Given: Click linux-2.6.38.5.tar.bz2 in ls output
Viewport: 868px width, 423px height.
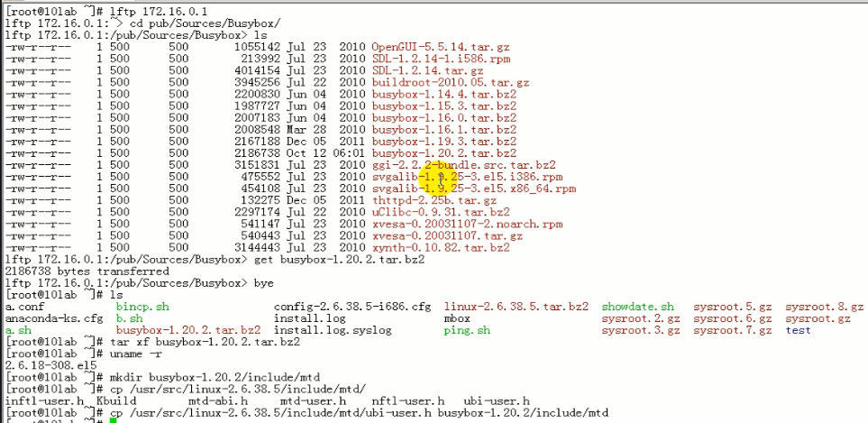Looking at the screenshot, I should pos(516,307).
